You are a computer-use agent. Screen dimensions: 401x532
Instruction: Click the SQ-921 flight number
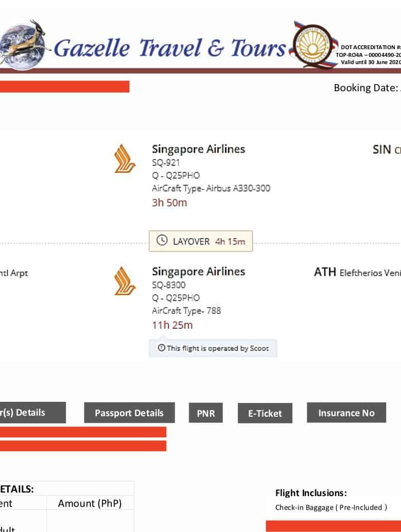point(166,163)
